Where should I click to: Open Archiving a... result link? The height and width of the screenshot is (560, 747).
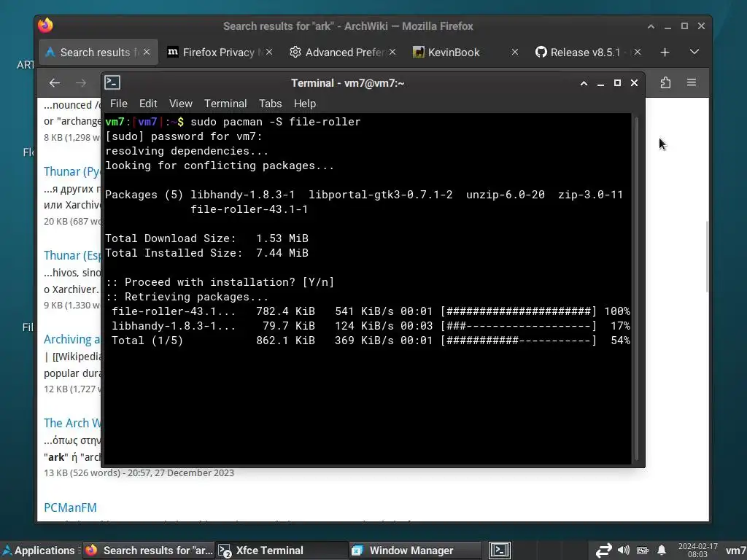point(72,339)
